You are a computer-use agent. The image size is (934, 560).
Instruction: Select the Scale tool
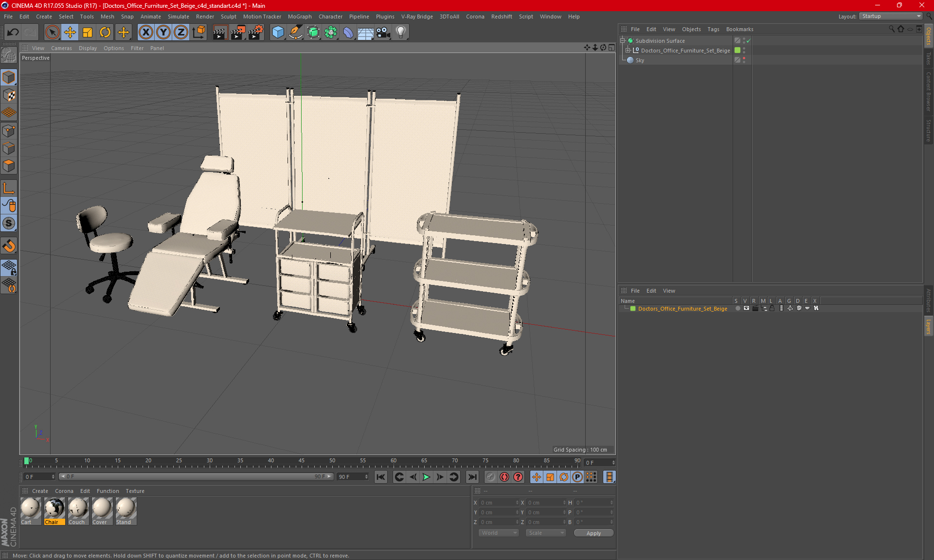88,32
